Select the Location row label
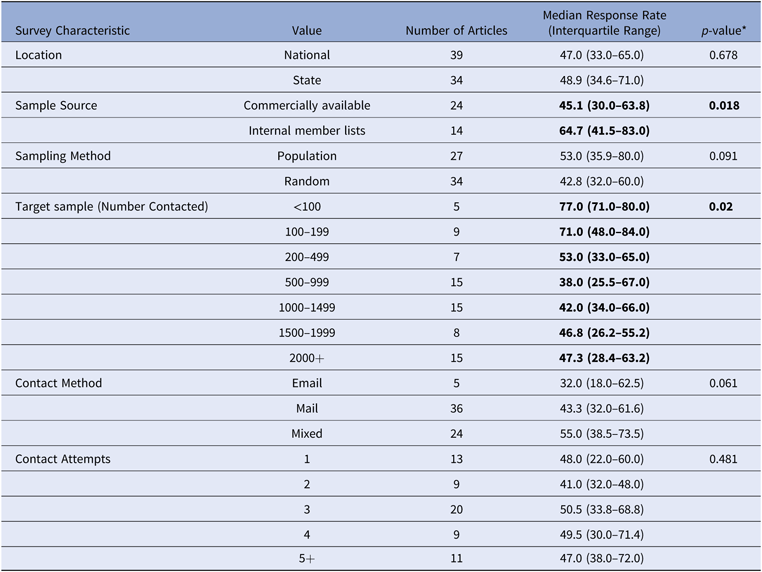 coord(38,55)
